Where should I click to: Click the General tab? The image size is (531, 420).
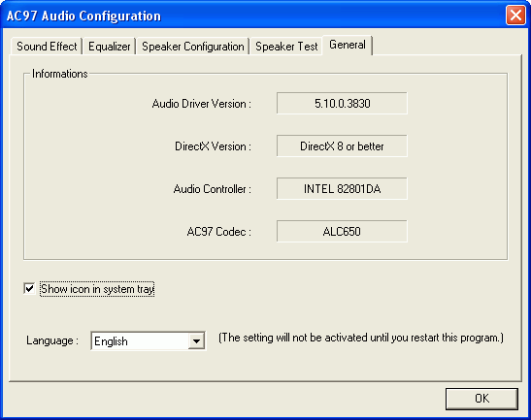(x=348, y=45)
